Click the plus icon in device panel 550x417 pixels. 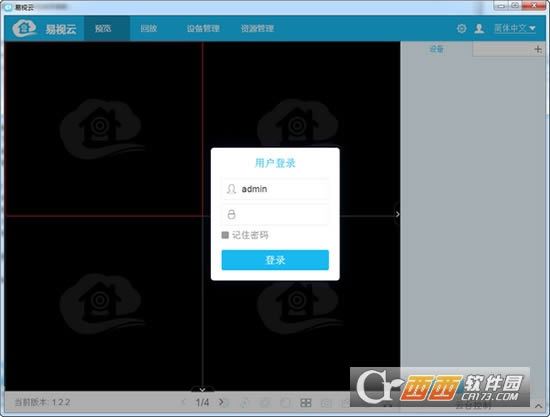538,49
